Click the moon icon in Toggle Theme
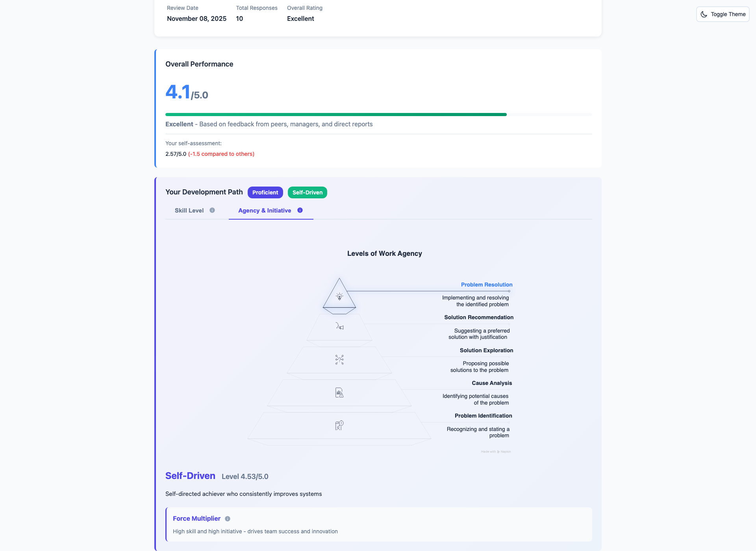 click(704, 14)
